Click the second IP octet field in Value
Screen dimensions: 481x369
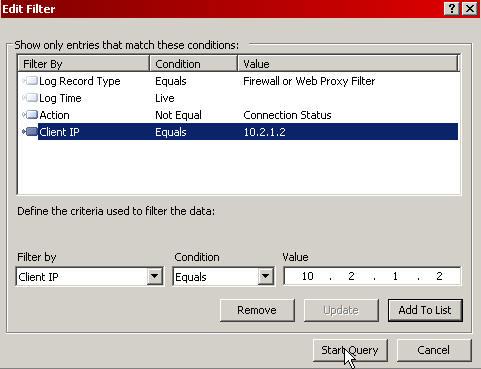pyautogui.click(x=351, y=276)
